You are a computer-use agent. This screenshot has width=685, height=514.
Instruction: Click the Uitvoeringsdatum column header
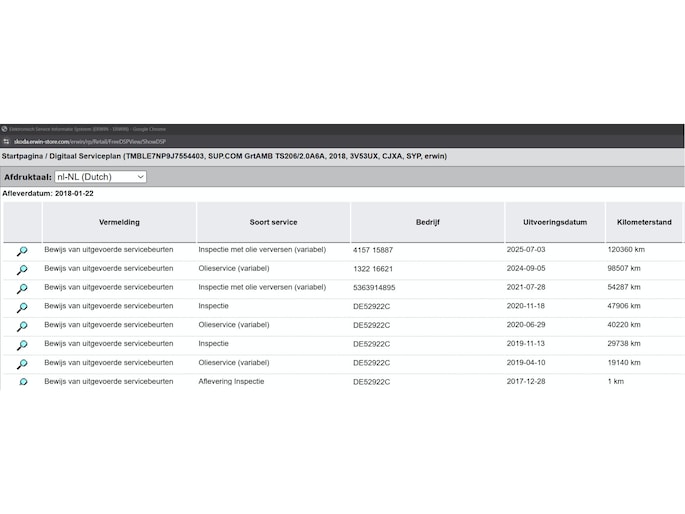coord(554,222)
